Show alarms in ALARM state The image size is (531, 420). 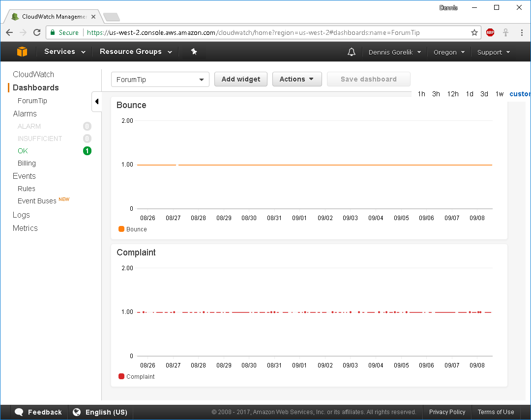pyautogui.click(x=29, y=126)
